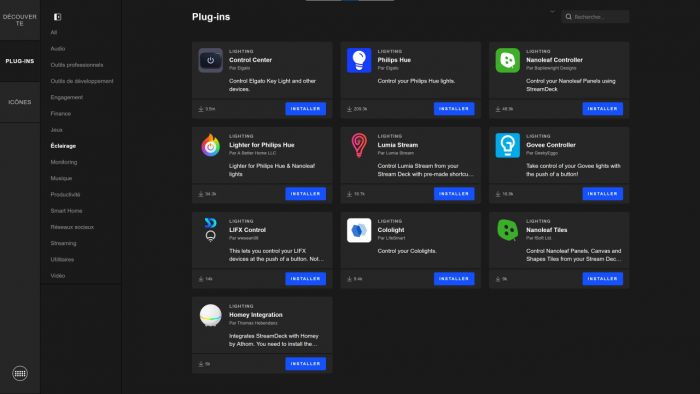Install the Nanoleaf Tiles plug-in
Image resolution: width=700 pixels, height=394 pixels.
click(x=603, y=278)
